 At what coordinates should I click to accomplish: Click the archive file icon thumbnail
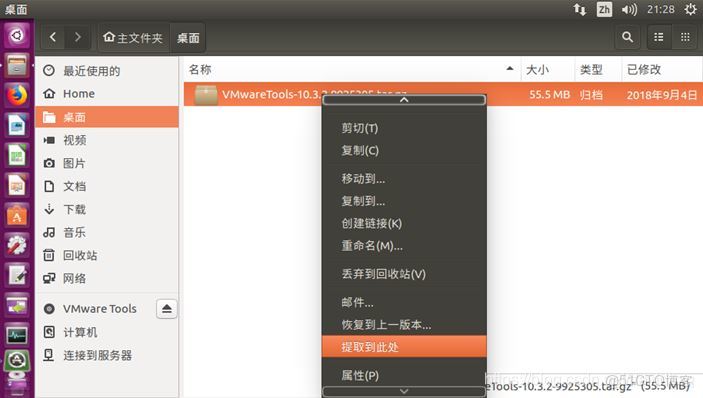(x=206, y=95)
